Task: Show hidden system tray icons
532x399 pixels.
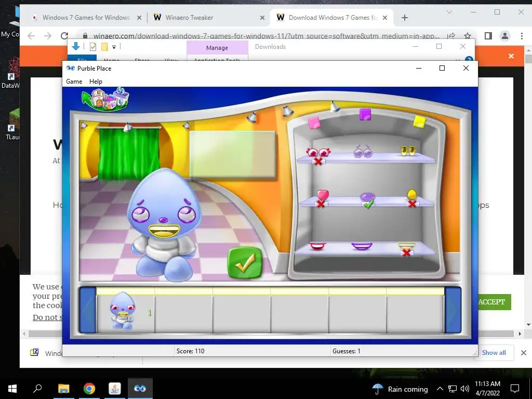Action: click(440, 389)
